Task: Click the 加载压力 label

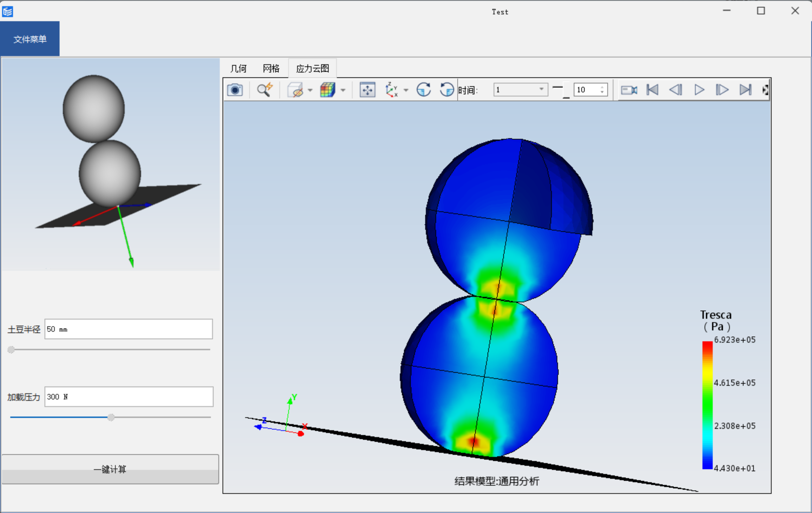Action: click(x=24, y=397)
